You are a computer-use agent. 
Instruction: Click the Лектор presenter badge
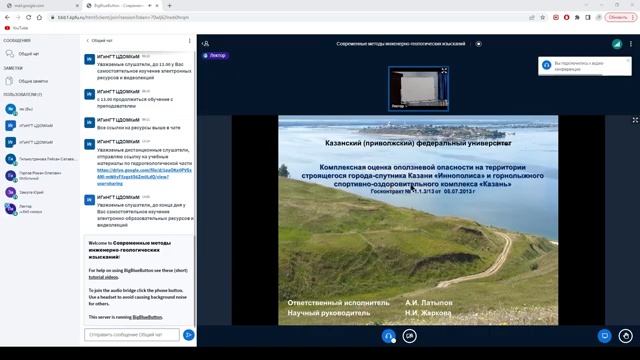pyautogui.click(x=215, y=56)
